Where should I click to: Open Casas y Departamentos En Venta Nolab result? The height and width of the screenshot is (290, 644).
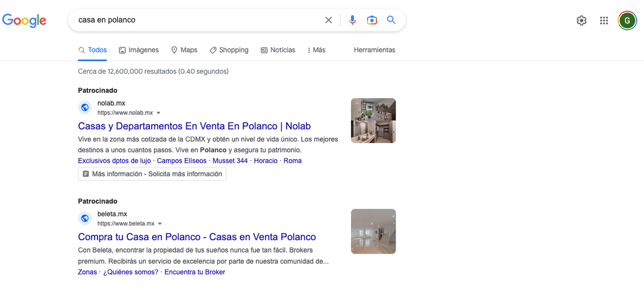tap(194, 126)
